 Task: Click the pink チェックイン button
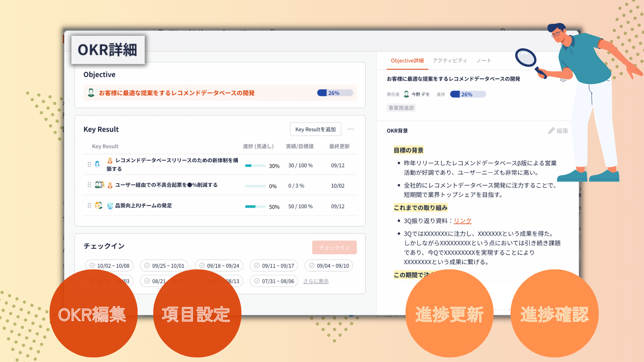[x=334, y=247]
